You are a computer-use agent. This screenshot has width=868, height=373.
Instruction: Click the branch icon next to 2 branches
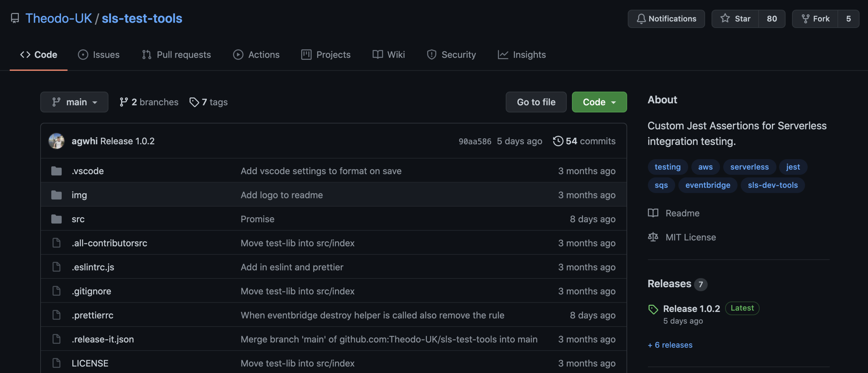point(123,102)
